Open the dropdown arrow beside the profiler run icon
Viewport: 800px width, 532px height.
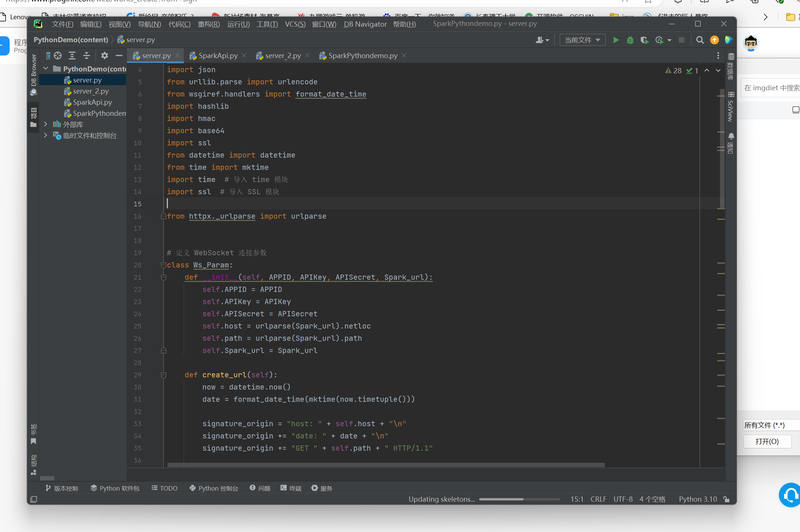tap(669, 40)
